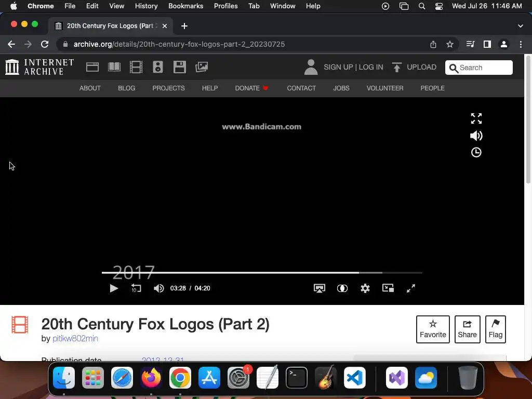This screenshot has height=399, width=532.
Task: Open the Software floppy-disk icon
Action: coord(179,67)
